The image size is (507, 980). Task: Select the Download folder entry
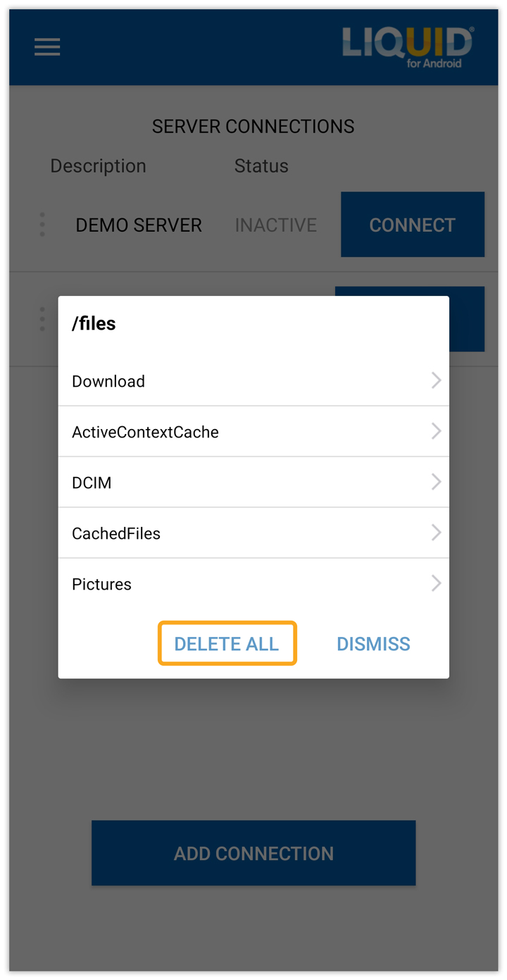[x=254, y=381]
